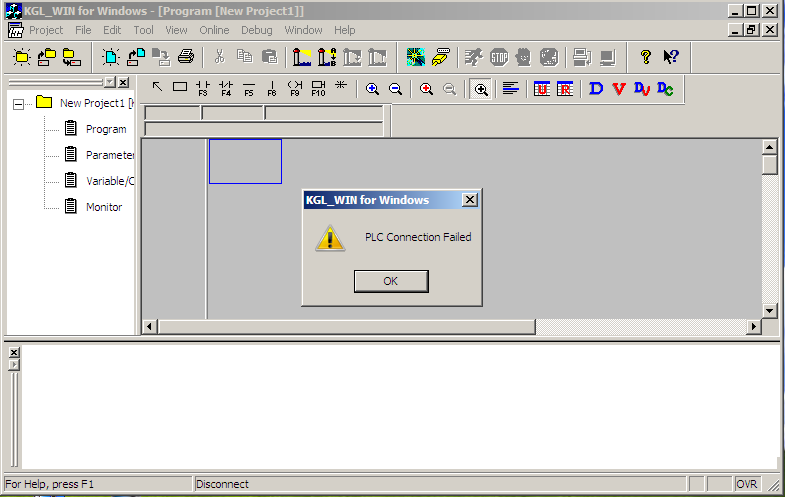Click the vertical scrollbar down arrow
The height and width of the screenshot is (497, 785).
pyautogui.click(x=769, y=310)
